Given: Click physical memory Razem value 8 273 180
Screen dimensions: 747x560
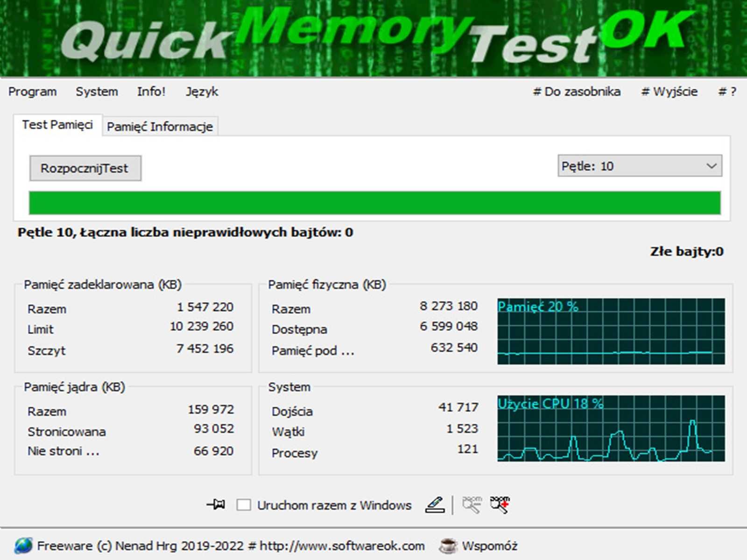Looking at the screenshot, I should [449, 306].
